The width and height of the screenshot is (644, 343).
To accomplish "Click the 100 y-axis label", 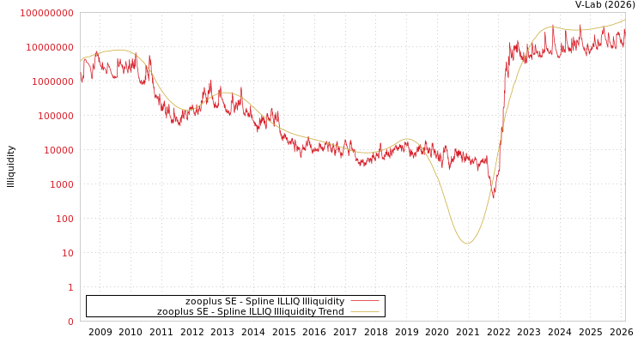I will [x=64, y=219].
